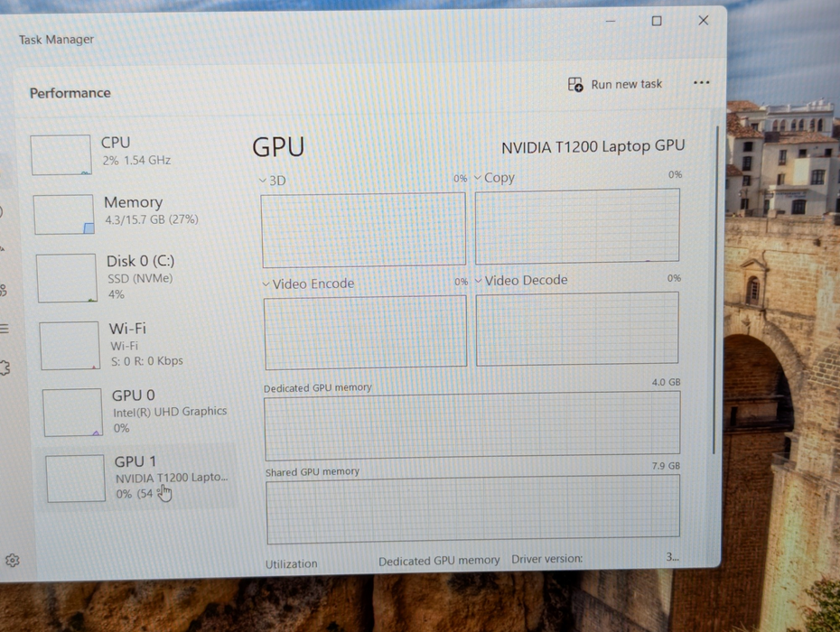Screen dimensions: 840x632
Task: Open Task Manager settings gear icon
Action: tap(12, 561)
